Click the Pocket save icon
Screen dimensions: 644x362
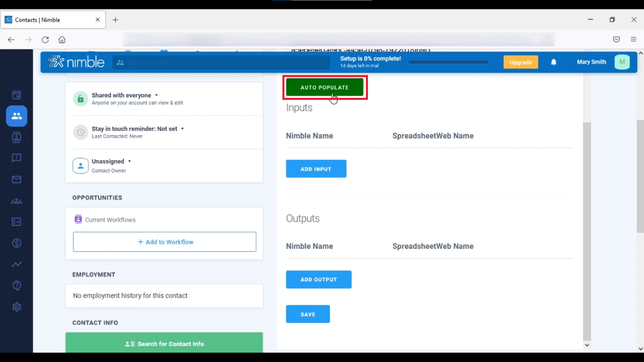616,40
